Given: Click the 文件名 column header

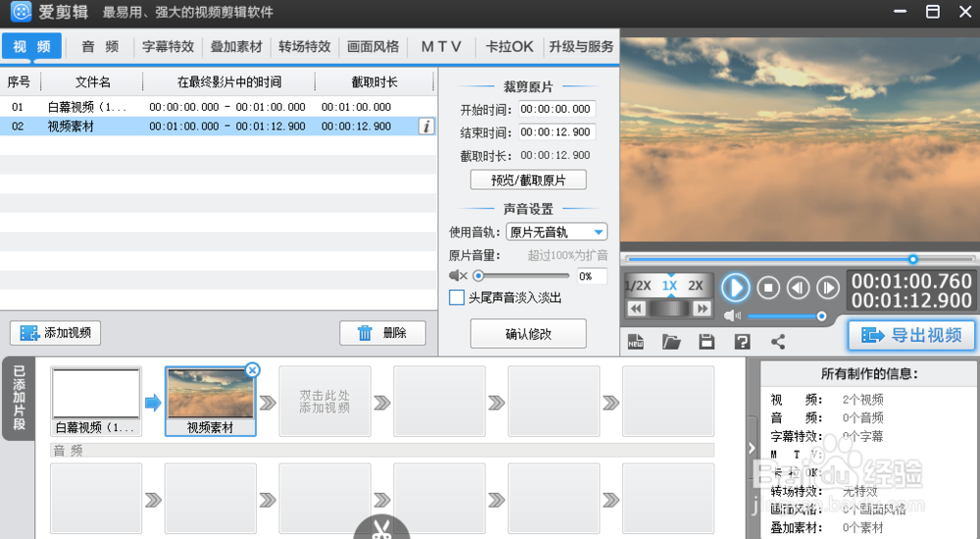Looking at the screenshot, I should [x=92, y=82].
